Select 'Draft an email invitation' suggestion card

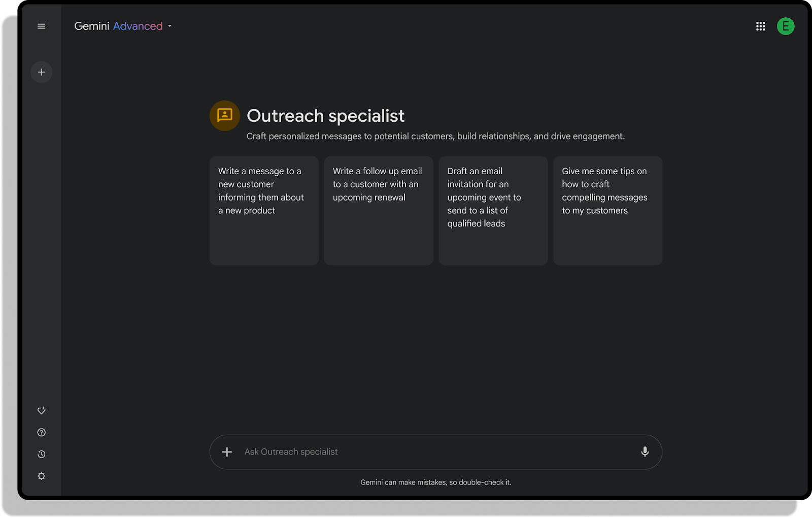point(493,210)
